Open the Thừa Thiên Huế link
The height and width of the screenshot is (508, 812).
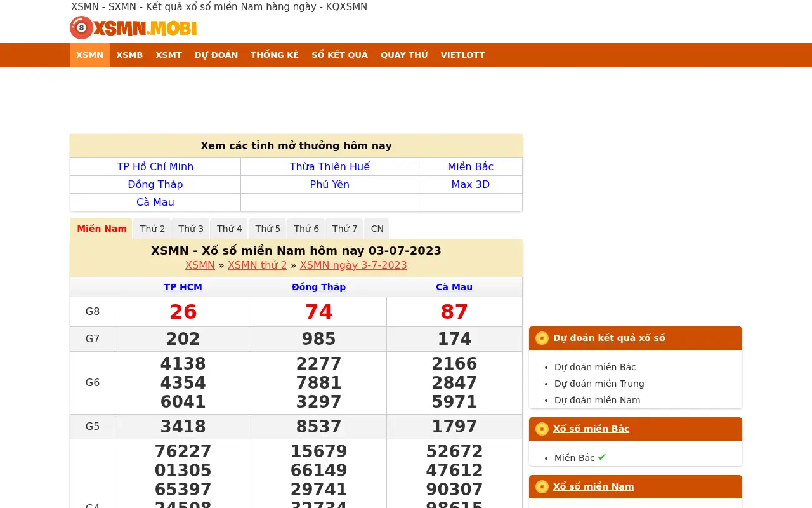[x=330, y=166]
